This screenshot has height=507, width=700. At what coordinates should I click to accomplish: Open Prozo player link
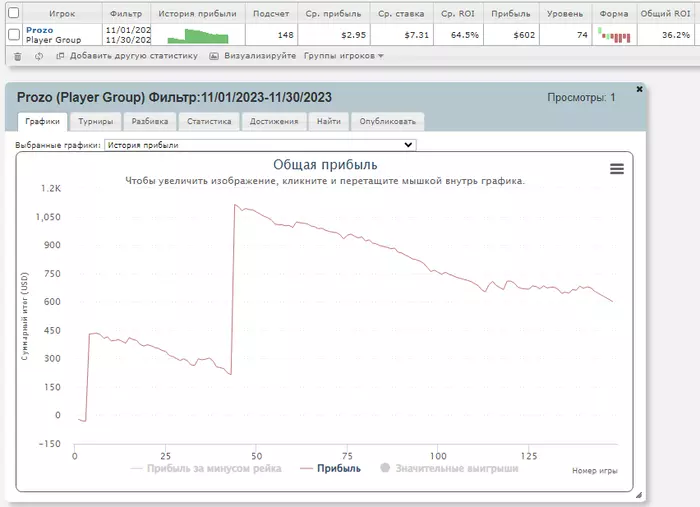point(40,30)
